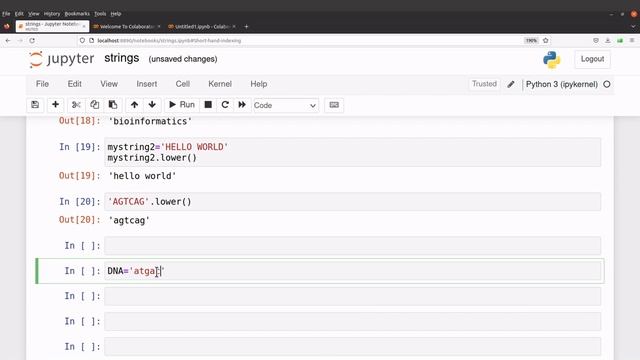The width and height of the screenshot is (640, 360).
Task: Bookmark this page with star icon
Action: [545, 40]
